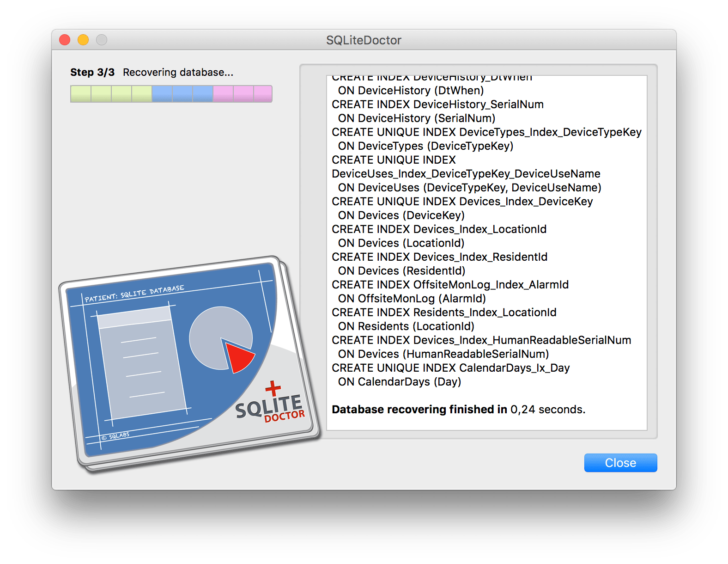This screenshot has width=728, height=564.
Task: Select 'CREATE UNIQUE INDEX Devices_Index_DeviceKey' line
Action: [x=462, y=202]
